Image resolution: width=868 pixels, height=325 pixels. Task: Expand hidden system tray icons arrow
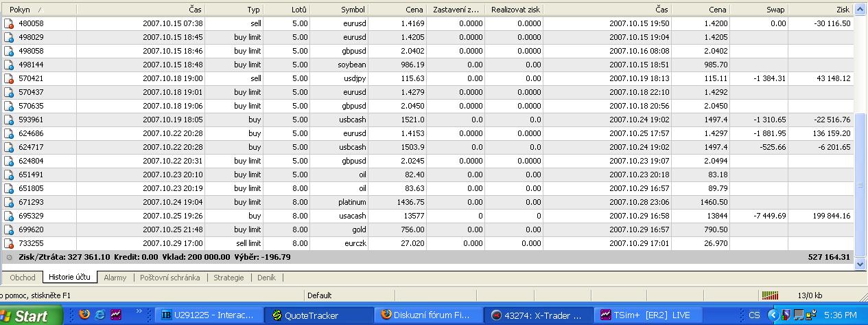point(773,315)
